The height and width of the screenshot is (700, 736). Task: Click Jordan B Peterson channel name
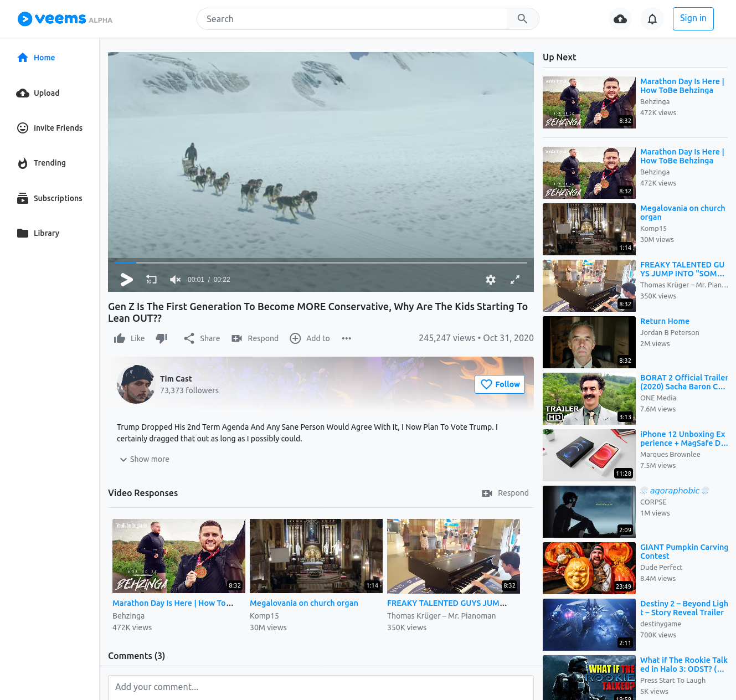[x=670, y=333]
